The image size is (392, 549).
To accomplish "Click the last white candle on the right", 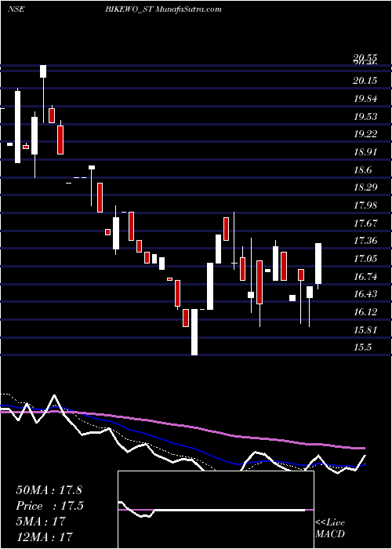I will click(318, 264).
